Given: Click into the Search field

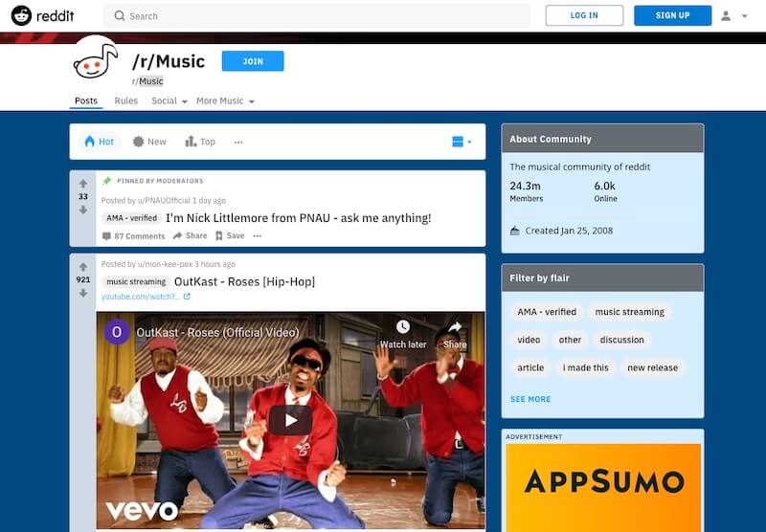Looking at the screenshot, I should 317,15.
